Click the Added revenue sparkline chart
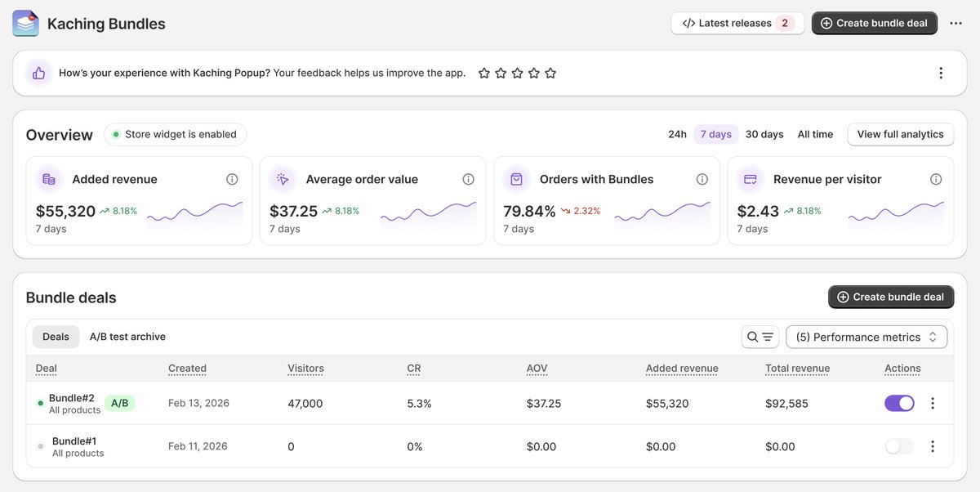 click(x=195, y=217)
